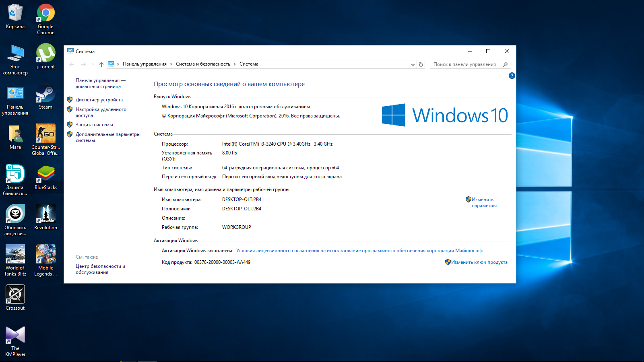The image size is (644, 362).
Task: Open Диспетчер устройств
Action: tap(99, 100)
